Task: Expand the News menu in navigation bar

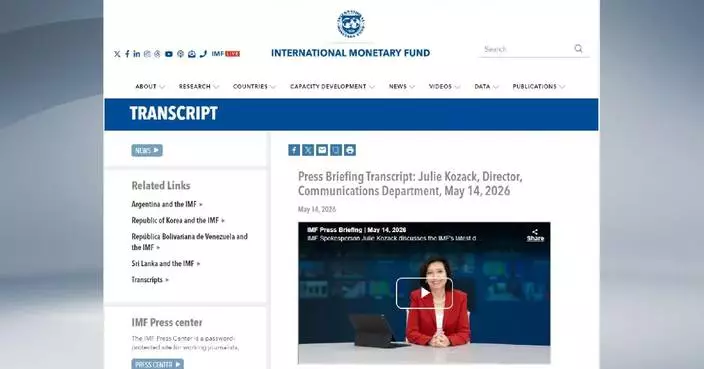Action: point(401,86)
